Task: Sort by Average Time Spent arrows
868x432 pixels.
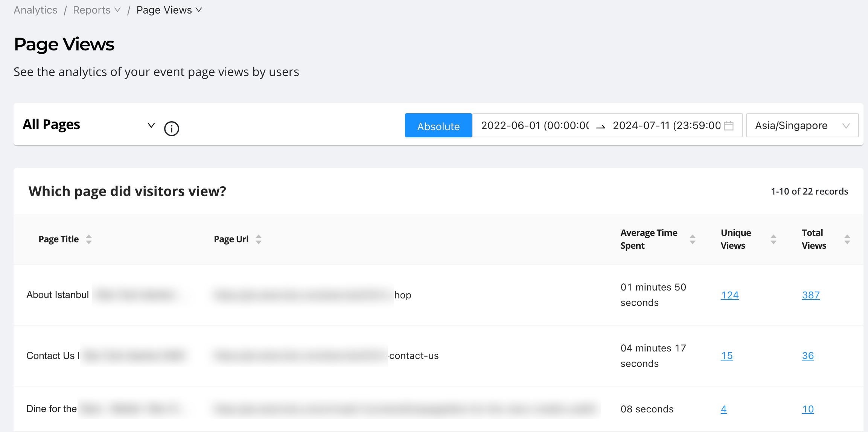Action: pos(692,239)
